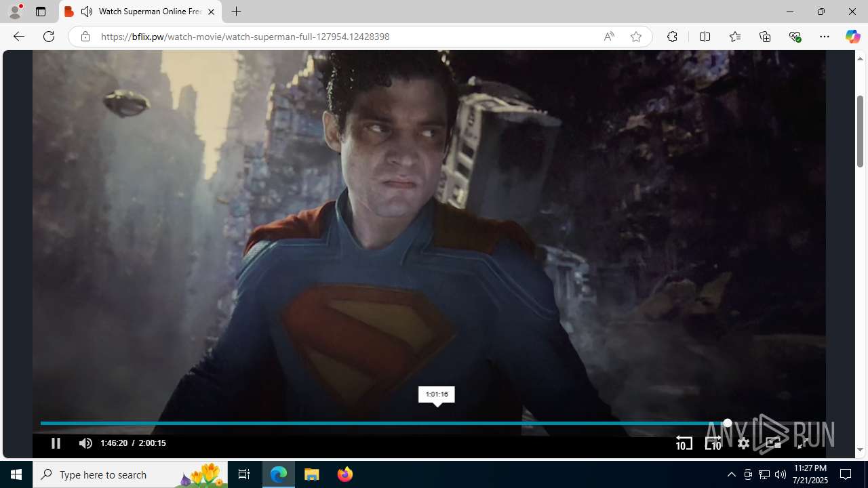Image resolution: width=868 pixels, height=488 pixels.
Task: Open Copilot sidebar
Action: (852, 37)
